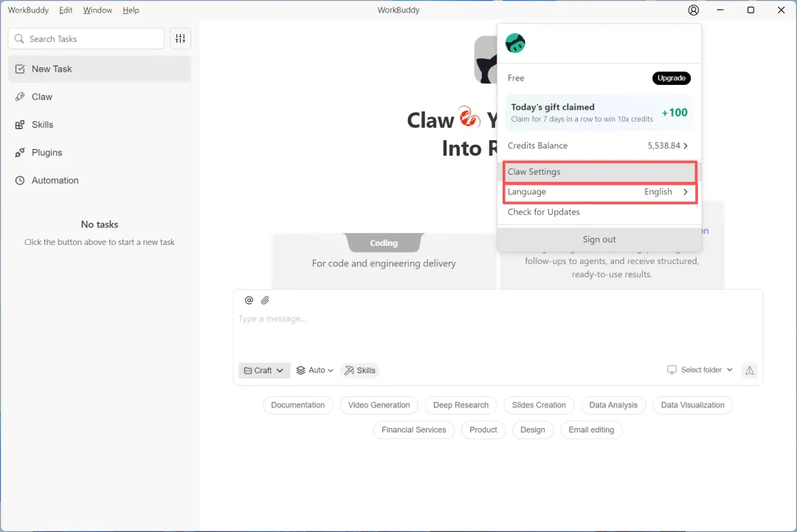Open Plugins in the sidebar
The width and height of the screenshot is (797, 532).
(x=100, y=153)
